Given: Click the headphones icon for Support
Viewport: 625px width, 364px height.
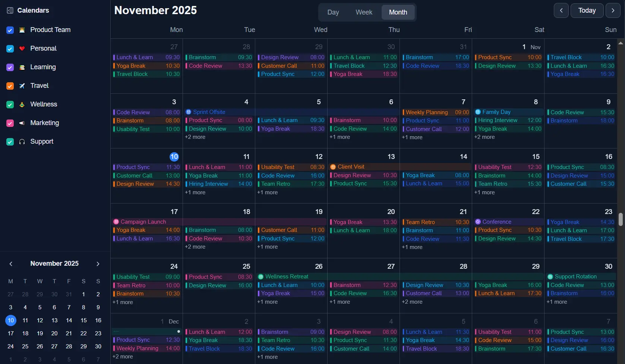Looking at the screenshot, I should click(22, 141).
